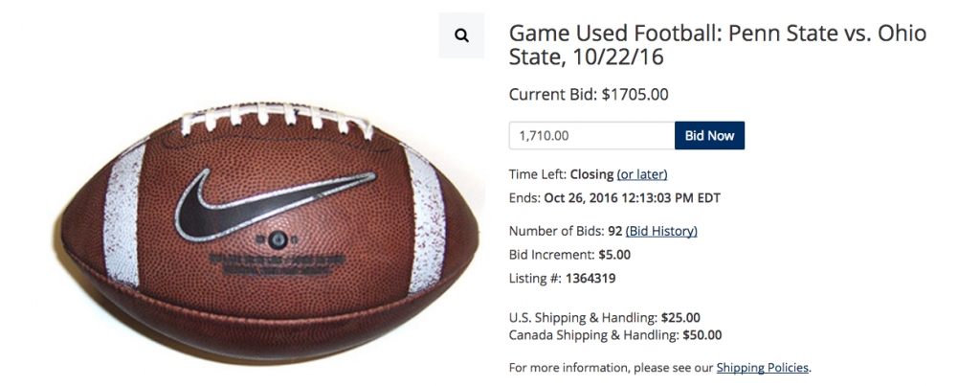Select the left white stripe on the football
The width and height of the screenshot is (980, 386).
[123, 215]
